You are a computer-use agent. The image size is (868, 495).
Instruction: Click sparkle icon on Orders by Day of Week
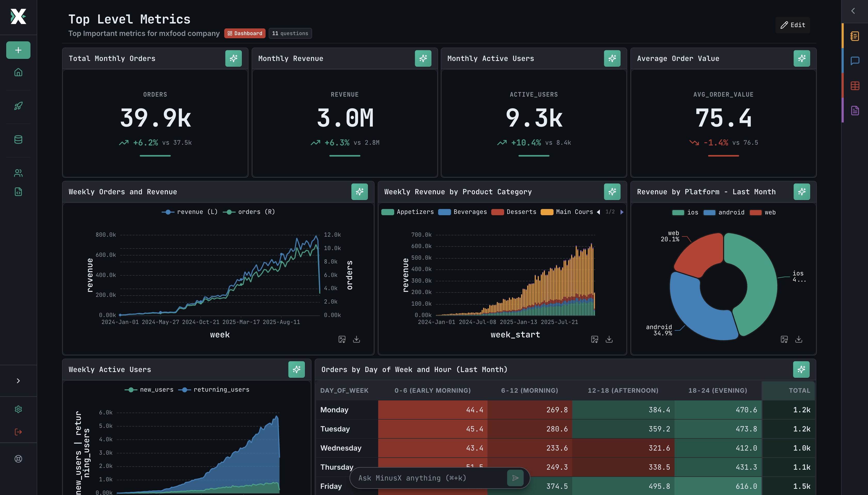point(801,369)
